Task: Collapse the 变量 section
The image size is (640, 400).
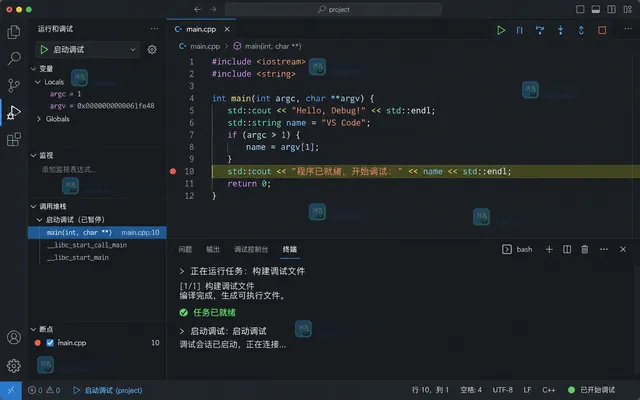Action: (34, 69)
